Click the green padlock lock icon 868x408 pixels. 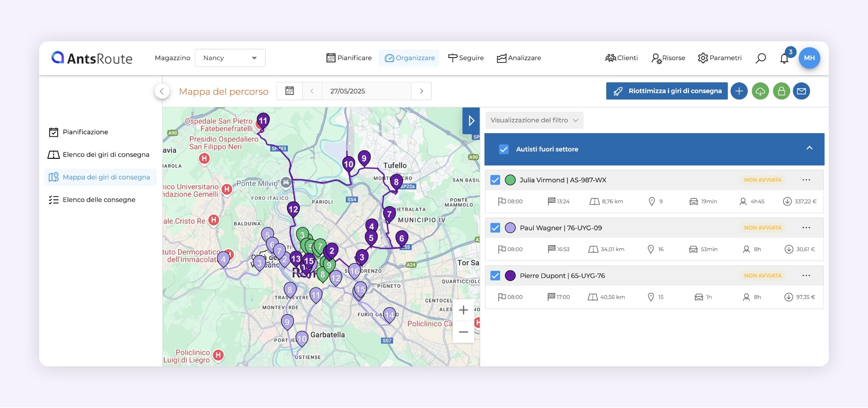coord(781,91)
